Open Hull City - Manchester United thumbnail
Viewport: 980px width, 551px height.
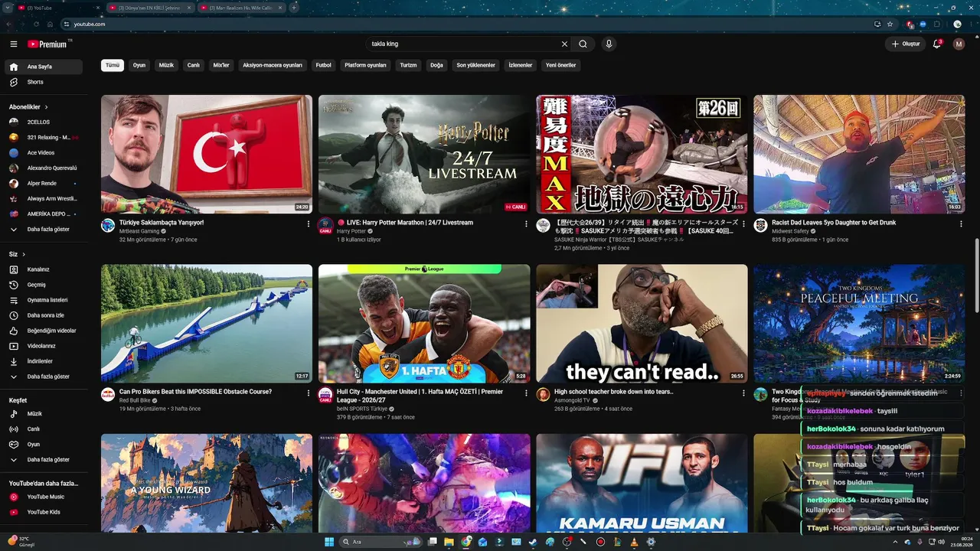[424, 324]
